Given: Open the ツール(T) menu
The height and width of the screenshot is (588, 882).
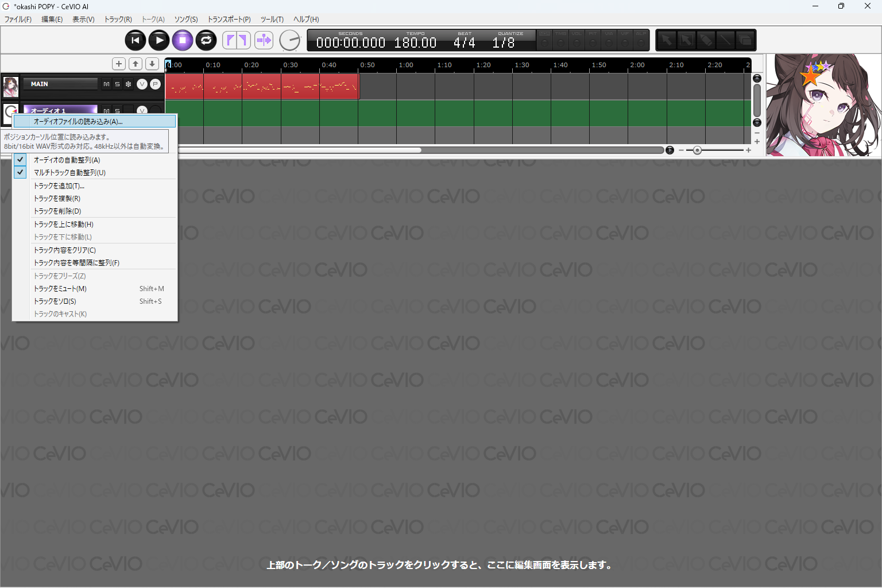Looking at the screenshot, I should (272, 19).
